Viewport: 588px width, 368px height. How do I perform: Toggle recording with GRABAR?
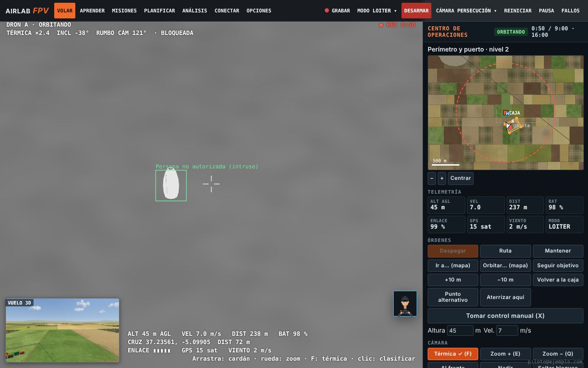click(x=337, y=11)
